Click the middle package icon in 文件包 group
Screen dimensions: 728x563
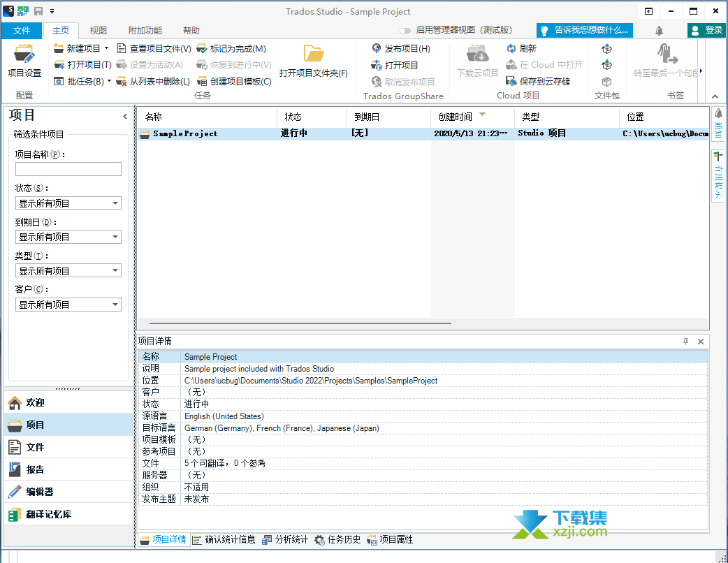(606, 65)
